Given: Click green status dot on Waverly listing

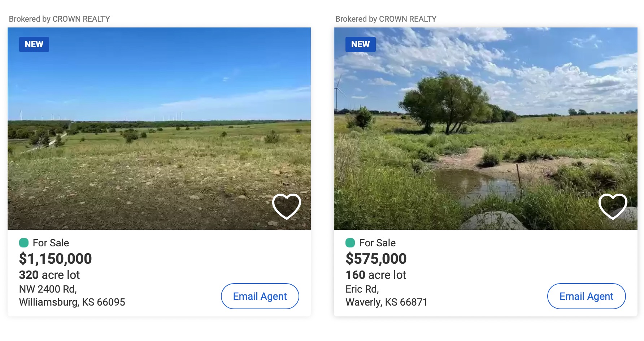Looking at the screenshot, I should coord(350,243).
